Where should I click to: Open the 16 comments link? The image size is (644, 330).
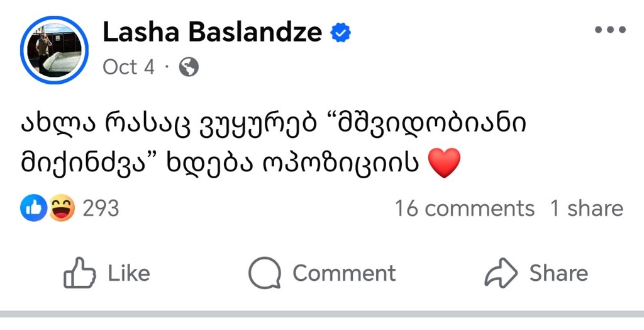tap(464, 208)
